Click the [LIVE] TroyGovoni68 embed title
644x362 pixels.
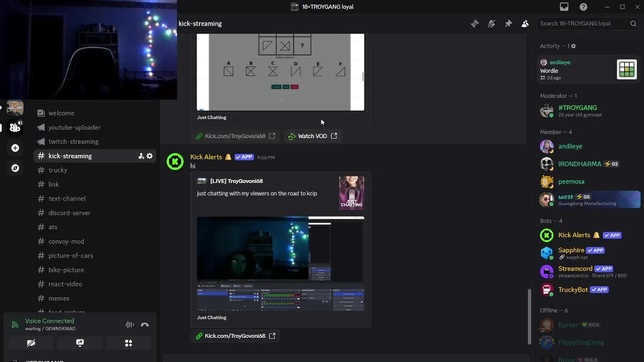point(236,181)
